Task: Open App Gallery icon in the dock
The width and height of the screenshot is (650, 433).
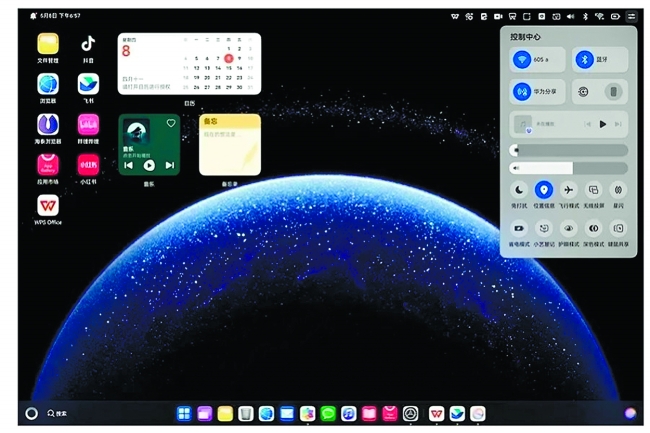Action: point(390,414)
